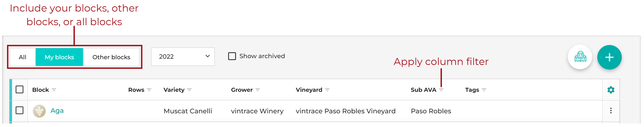
Task: Switch to the Other blocks tab
Action: pyautogui.click(x=111, y=57)
